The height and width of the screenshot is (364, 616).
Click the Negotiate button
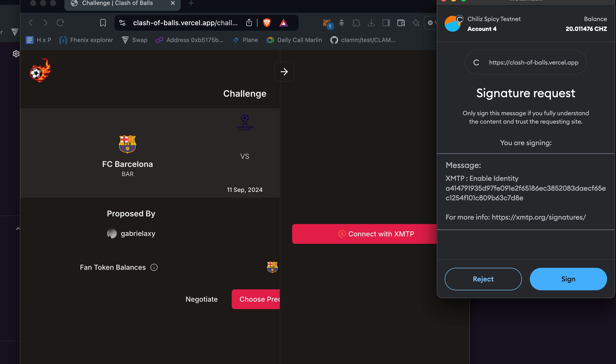coord(202,299)
